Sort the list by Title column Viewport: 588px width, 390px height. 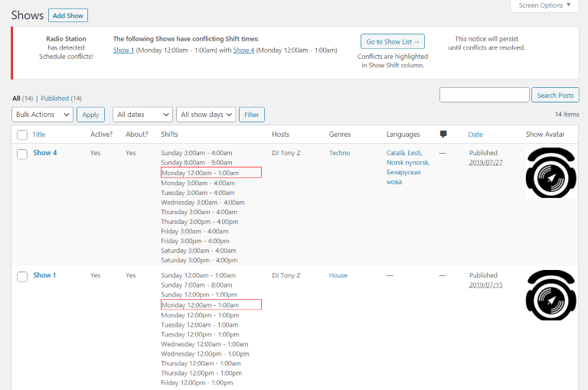(x=39, y=135)
